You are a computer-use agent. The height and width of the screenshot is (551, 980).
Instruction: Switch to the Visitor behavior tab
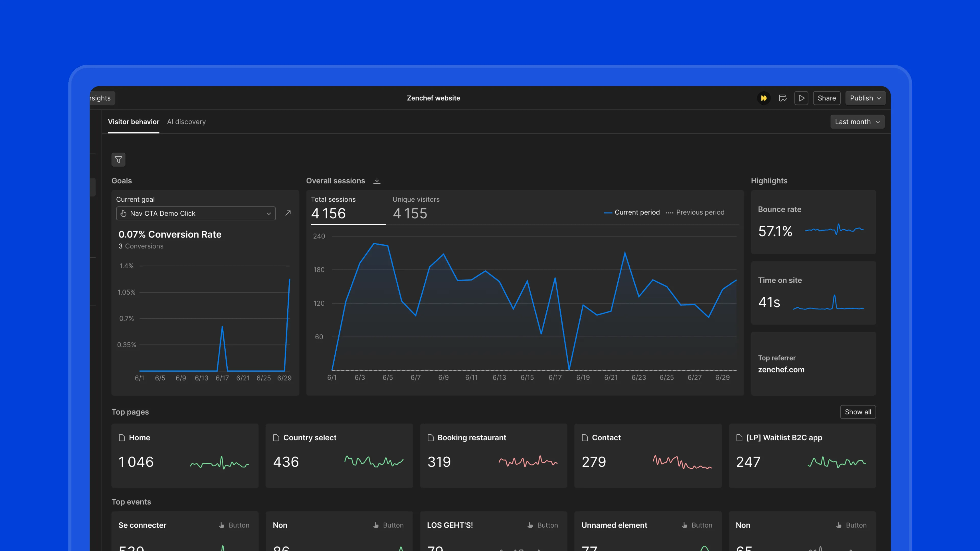(133, 122)
